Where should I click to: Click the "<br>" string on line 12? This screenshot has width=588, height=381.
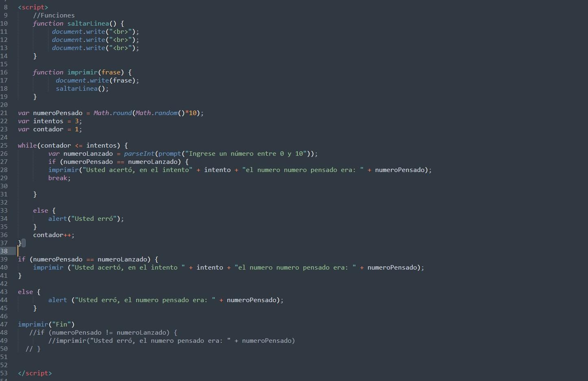[120, 40]
